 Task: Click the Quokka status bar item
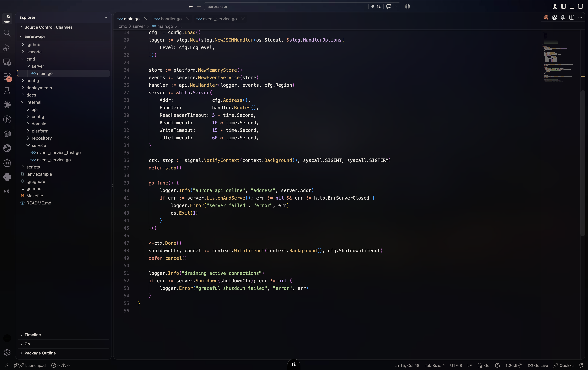tap(563, 365)
